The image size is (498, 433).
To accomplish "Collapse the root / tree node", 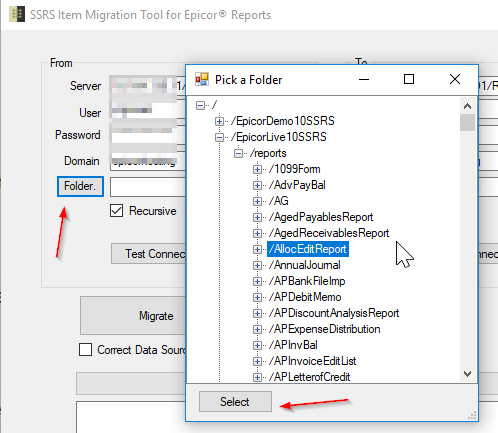I will tap(200, 105).
